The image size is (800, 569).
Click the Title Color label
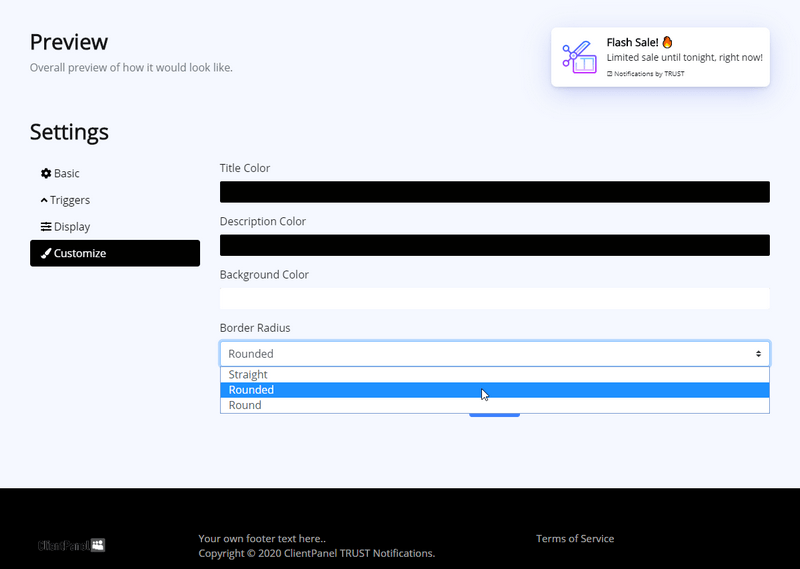coord(245,168)
